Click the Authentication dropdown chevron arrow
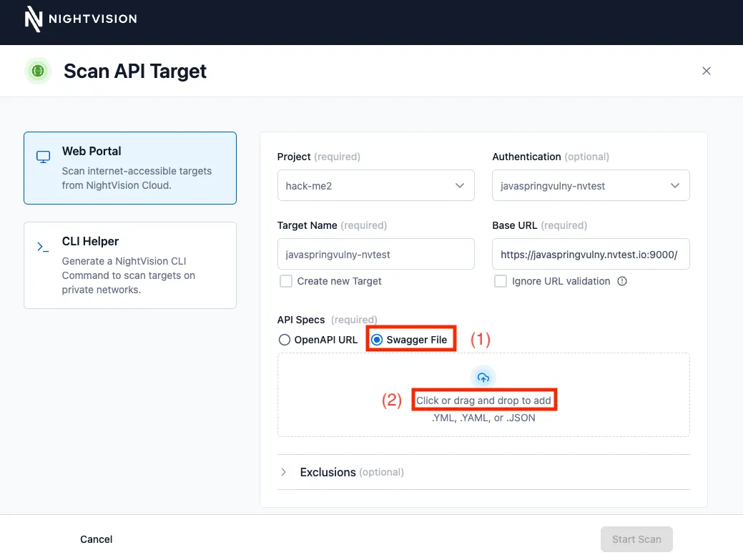The image size is (743, 560). pos(675,186)
